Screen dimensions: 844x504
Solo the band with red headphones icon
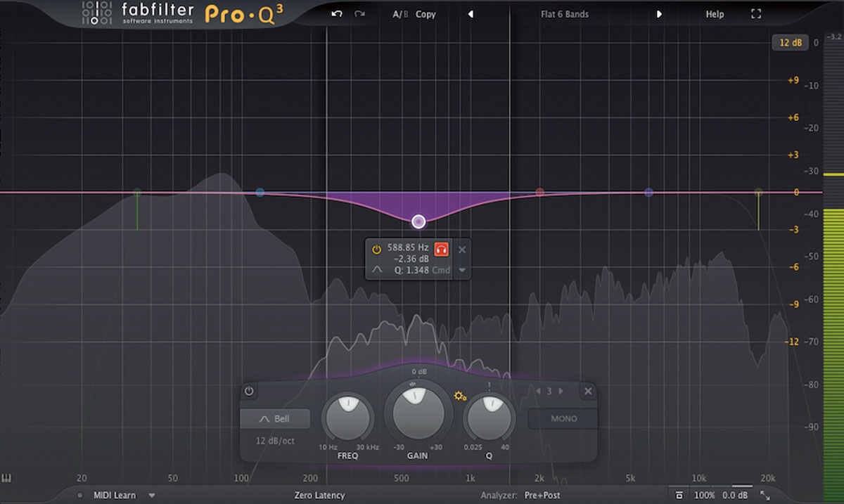(442, 249)
